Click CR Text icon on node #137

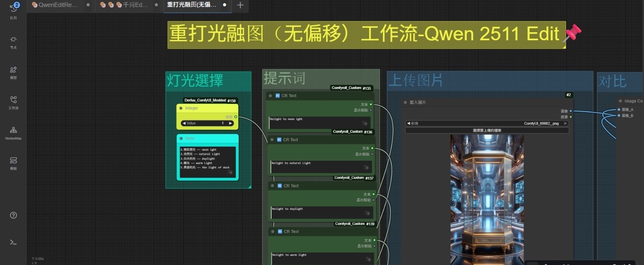[280, 186]
